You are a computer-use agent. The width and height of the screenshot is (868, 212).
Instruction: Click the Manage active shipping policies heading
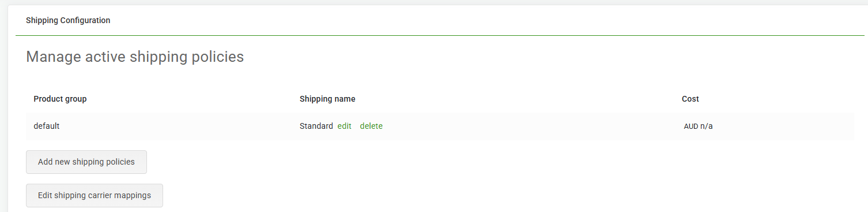click(135, 57)
